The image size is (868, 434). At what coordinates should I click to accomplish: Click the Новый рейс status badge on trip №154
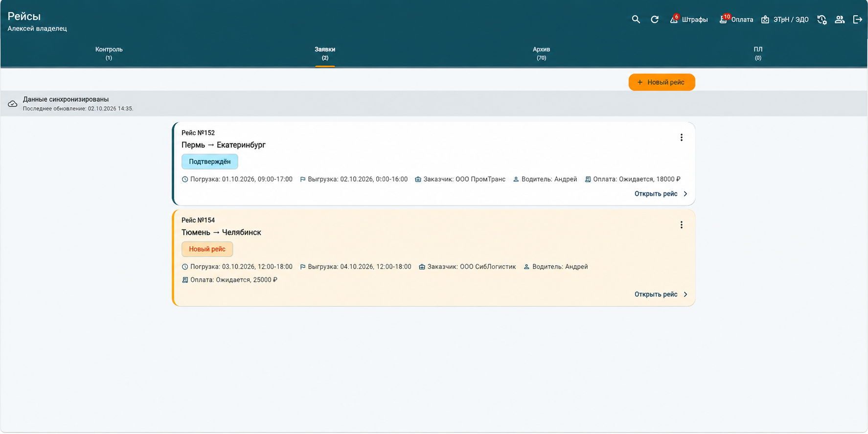pyautogui.click(x=207, y=249)
